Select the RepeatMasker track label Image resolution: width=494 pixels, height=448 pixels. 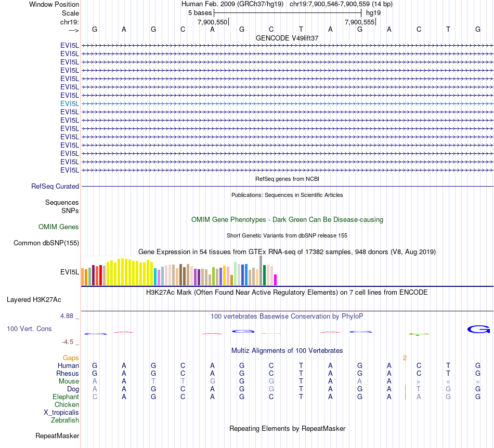point(57,436)
